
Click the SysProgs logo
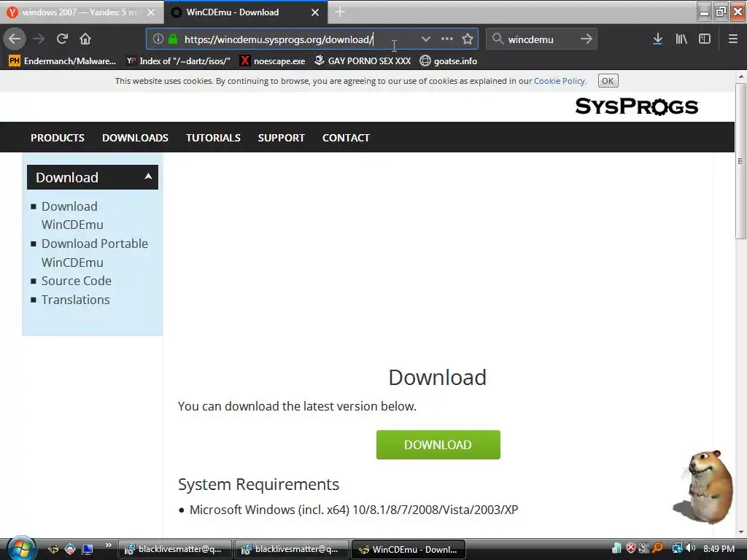(x=636, y=106)
